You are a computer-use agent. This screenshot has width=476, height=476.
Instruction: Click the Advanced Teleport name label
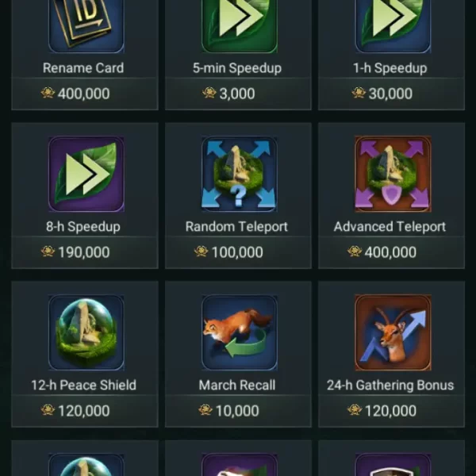[x=390, y=226]
